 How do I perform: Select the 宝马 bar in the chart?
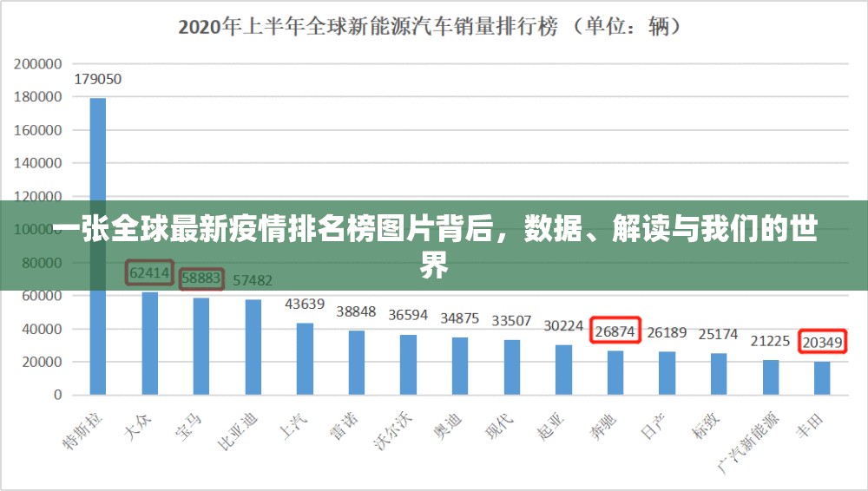(x=201, y=346)
